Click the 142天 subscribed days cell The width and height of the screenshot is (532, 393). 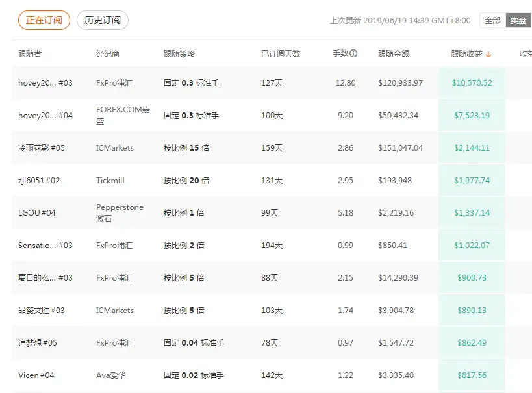click(x=272, y=375)
